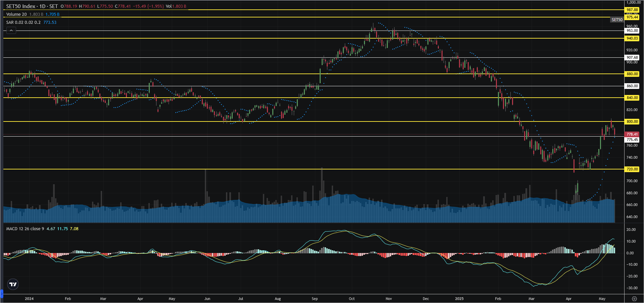644x303 pixels.
Task: Click the 20.00 MACD scale label
Action: tap(631, 230)
